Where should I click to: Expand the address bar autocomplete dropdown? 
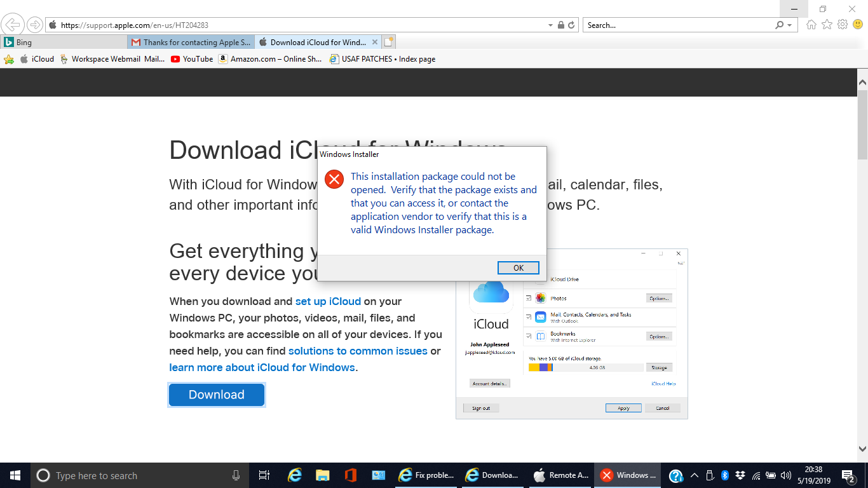click(x=550, y=25)
